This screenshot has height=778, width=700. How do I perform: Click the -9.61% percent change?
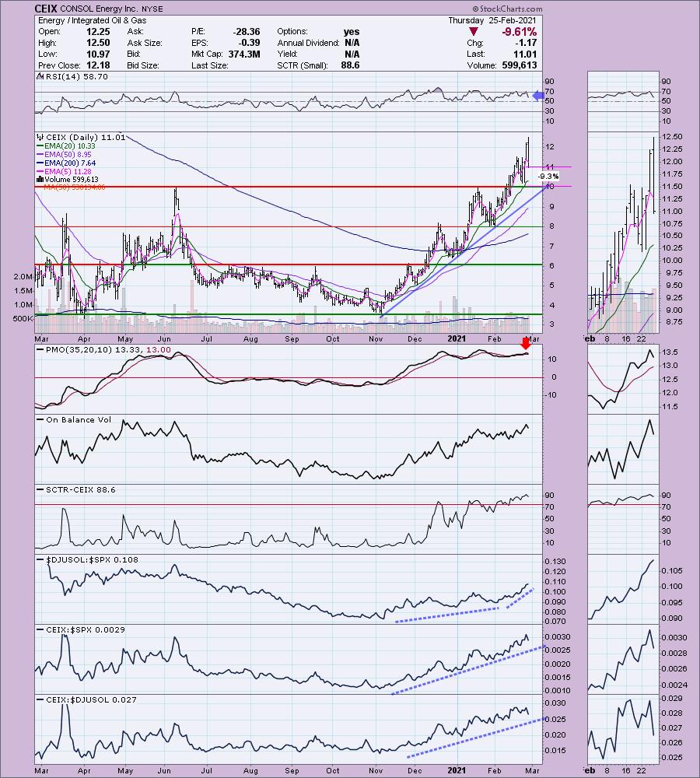pos(519,32)
